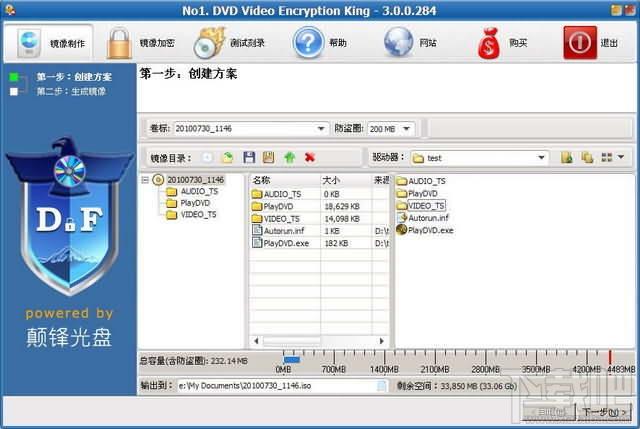Click the blue question mark icon
The width and height of the screenshot is (640, 429).
pos(308,42)
